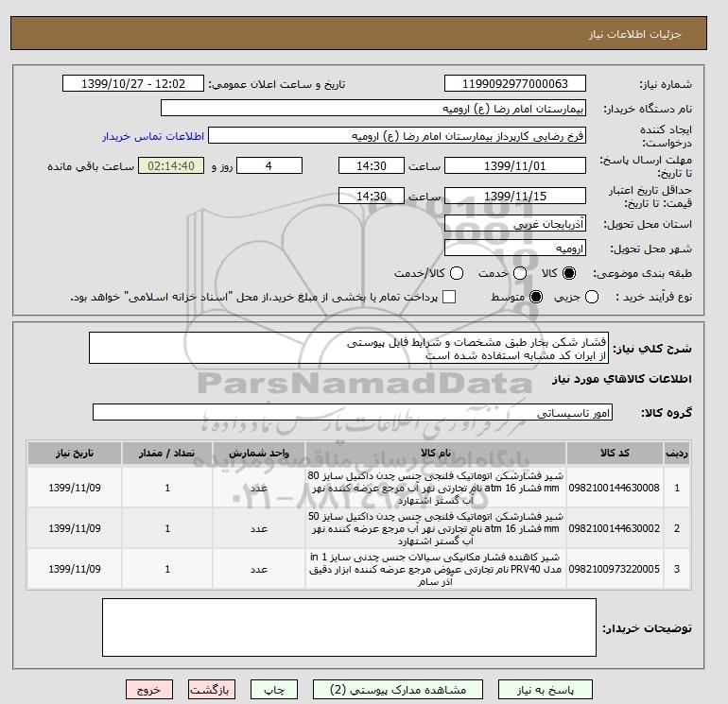The height and width of the screenshot is (704, 728).
Task: Click the شرح کلی نیاز description box
Action: pos(349,348)
